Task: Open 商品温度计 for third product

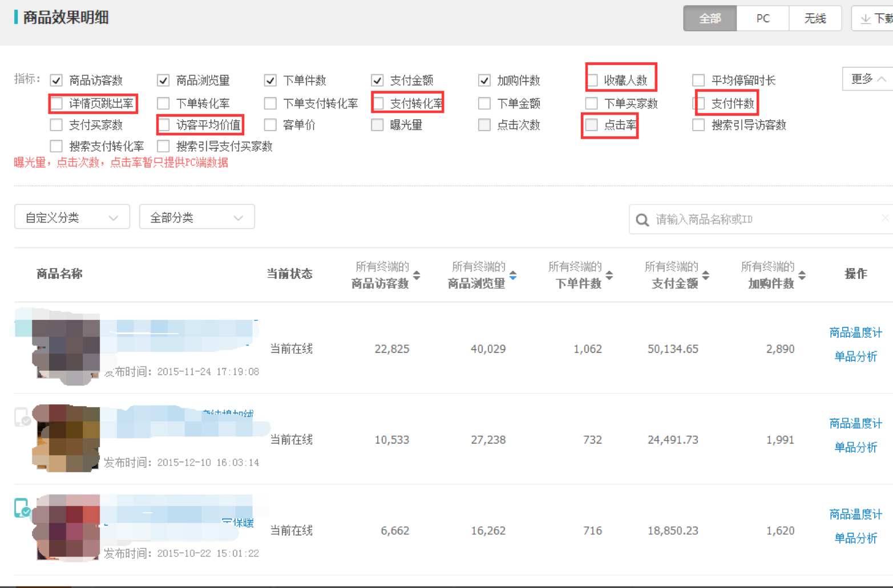Action: click(855, 515)
